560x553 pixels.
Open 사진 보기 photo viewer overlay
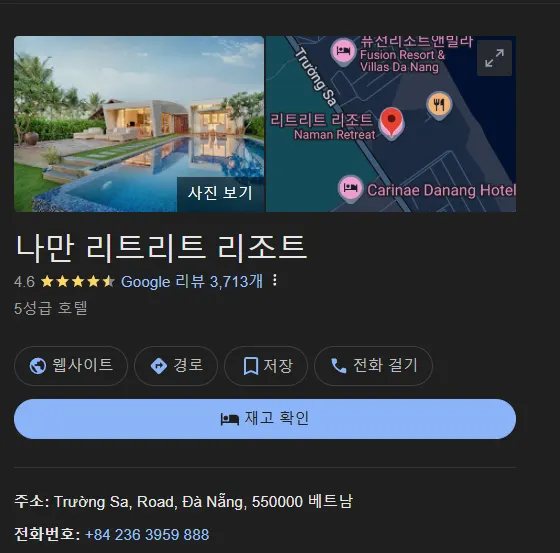pos(220,193)
